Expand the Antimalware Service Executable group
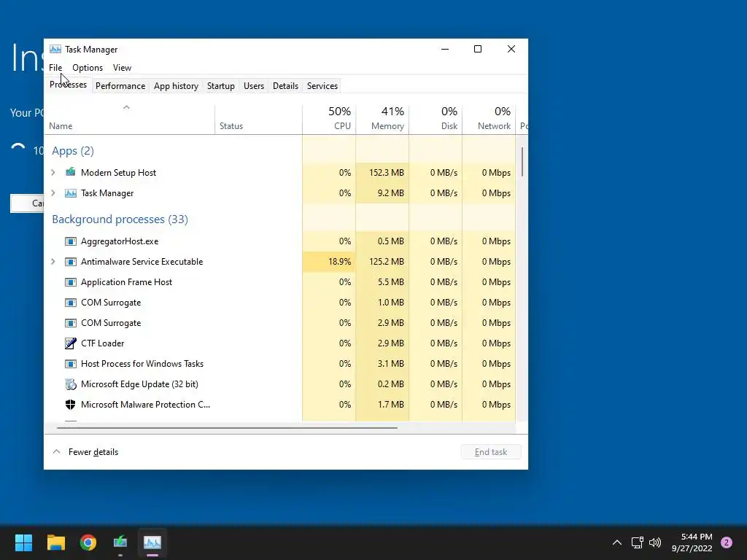The image size is (747, 560). tap(53, 262)
